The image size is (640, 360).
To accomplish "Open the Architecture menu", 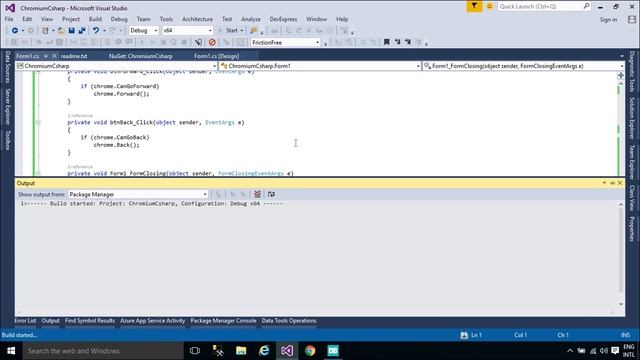I will point(197,19).
